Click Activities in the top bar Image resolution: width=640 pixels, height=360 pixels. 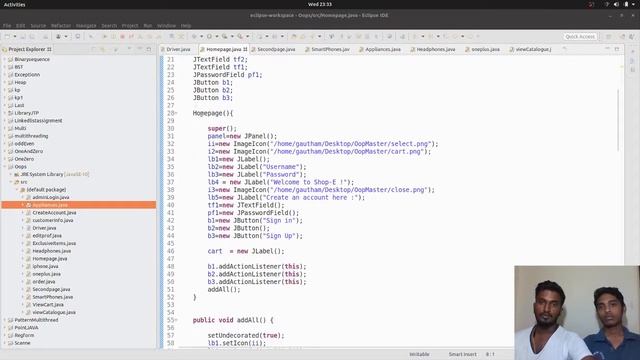point(15,4)
